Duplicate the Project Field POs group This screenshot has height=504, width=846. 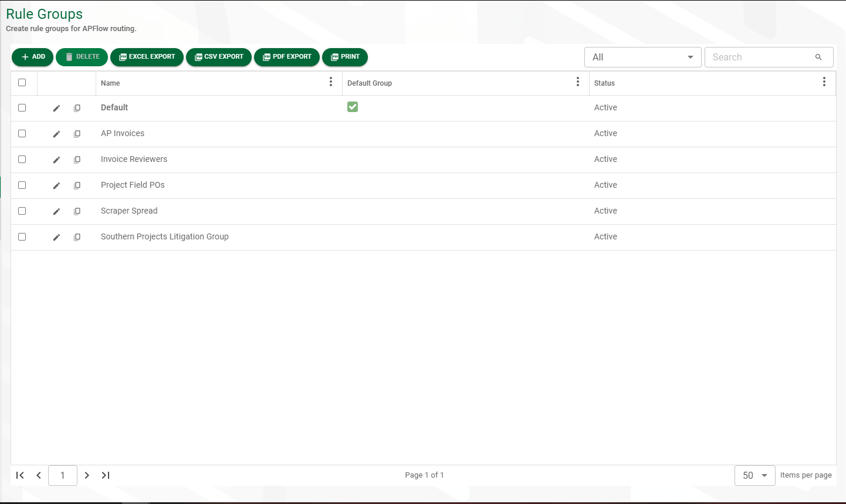pyautogui.click(x=77, y=185)
